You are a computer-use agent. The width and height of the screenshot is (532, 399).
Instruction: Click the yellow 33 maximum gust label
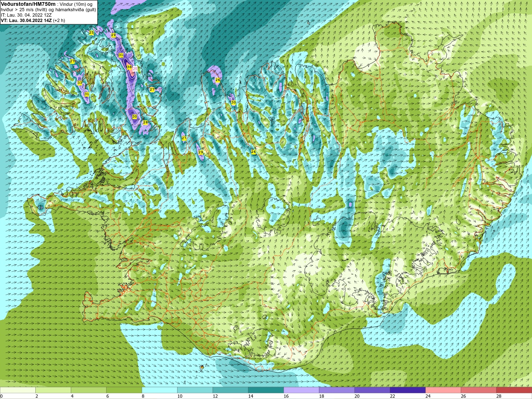pos(79,83)
